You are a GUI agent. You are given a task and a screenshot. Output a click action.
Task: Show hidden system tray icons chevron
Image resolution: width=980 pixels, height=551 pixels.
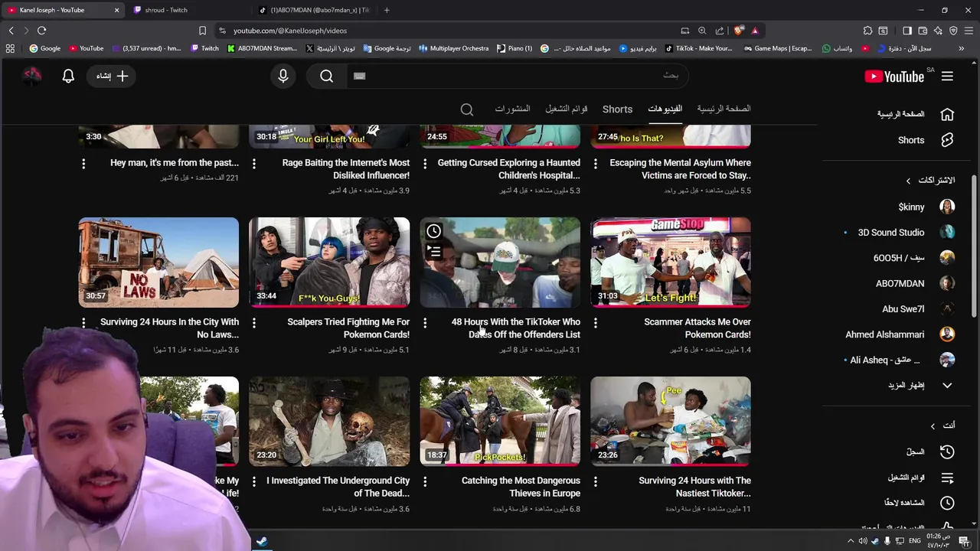(851, 541)
